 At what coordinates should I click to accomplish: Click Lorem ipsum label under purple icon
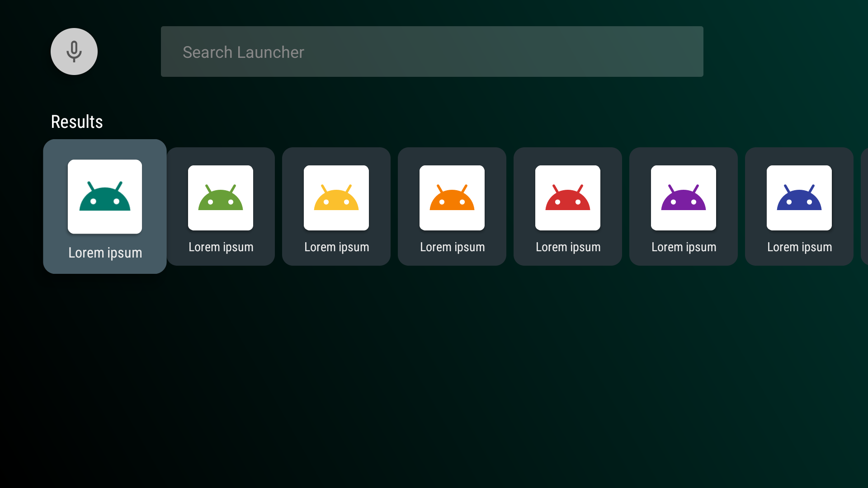tap(684, 247)
